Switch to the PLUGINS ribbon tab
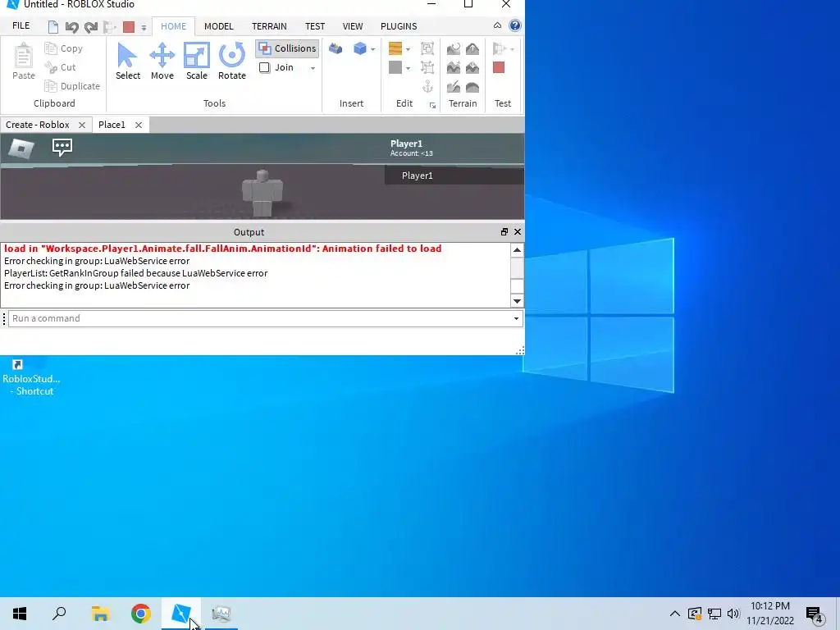Screen dimensions: 840x630 click(399, 26)
